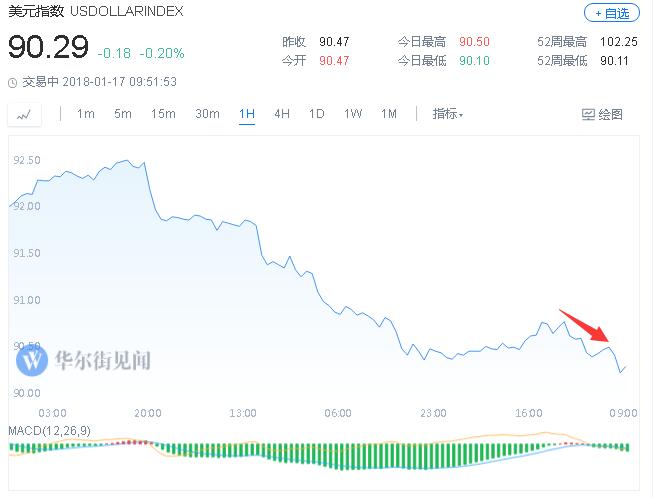The width and height of the screenshot is (653, 498).
Task: Change to the 4H timeframe
Action: pyautogui.click(x=282, y=114)
